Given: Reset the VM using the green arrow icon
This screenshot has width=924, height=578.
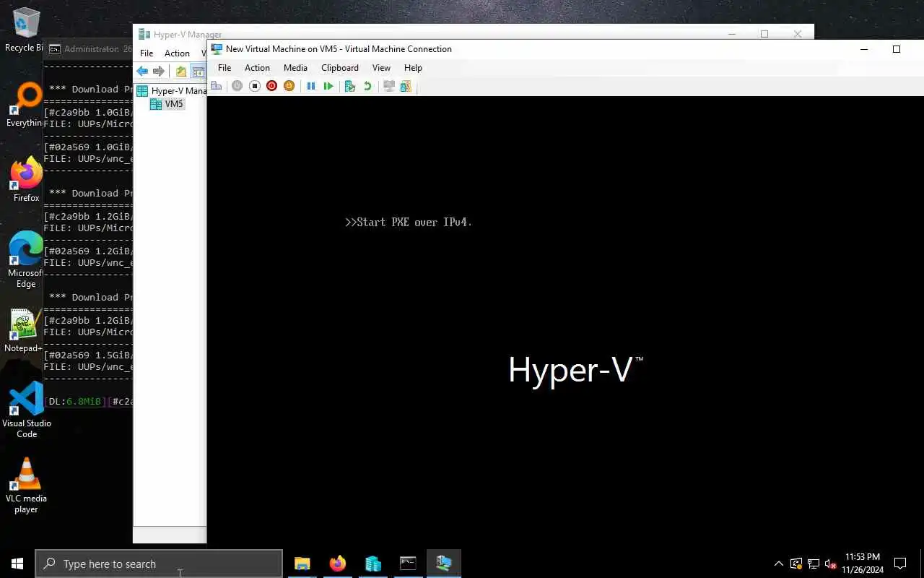Looking at the screenshot, I should [328, 86].
